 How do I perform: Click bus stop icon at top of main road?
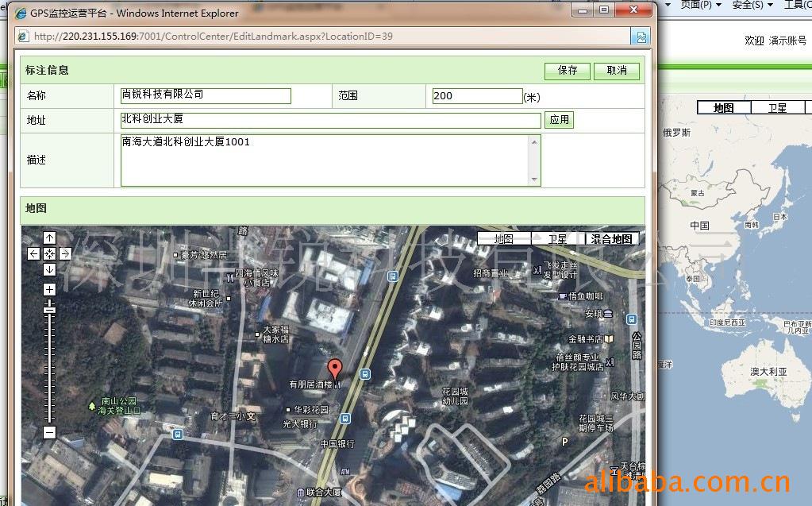coord(393,276)
